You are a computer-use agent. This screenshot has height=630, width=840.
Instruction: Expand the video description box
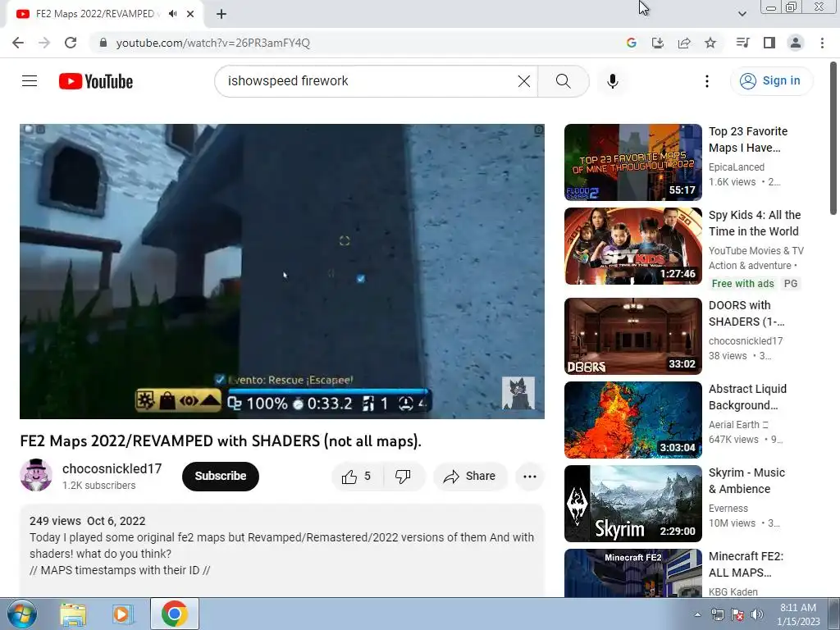pos(282,549)
